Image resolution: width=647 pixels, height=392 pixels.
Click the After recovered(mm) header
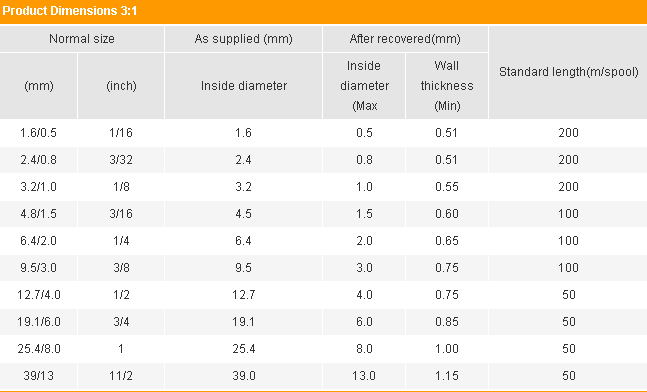405,39
